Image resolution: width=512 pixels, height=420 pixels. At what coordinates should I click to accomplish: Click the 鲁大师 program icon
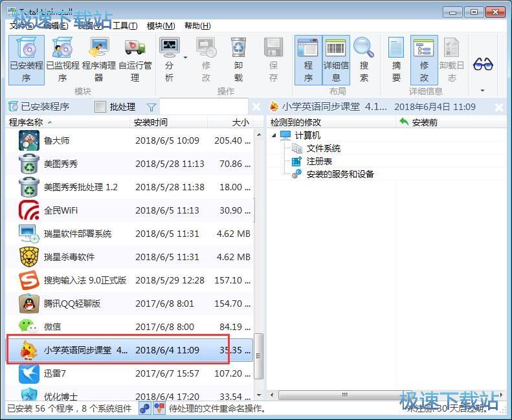pos(29,140)
